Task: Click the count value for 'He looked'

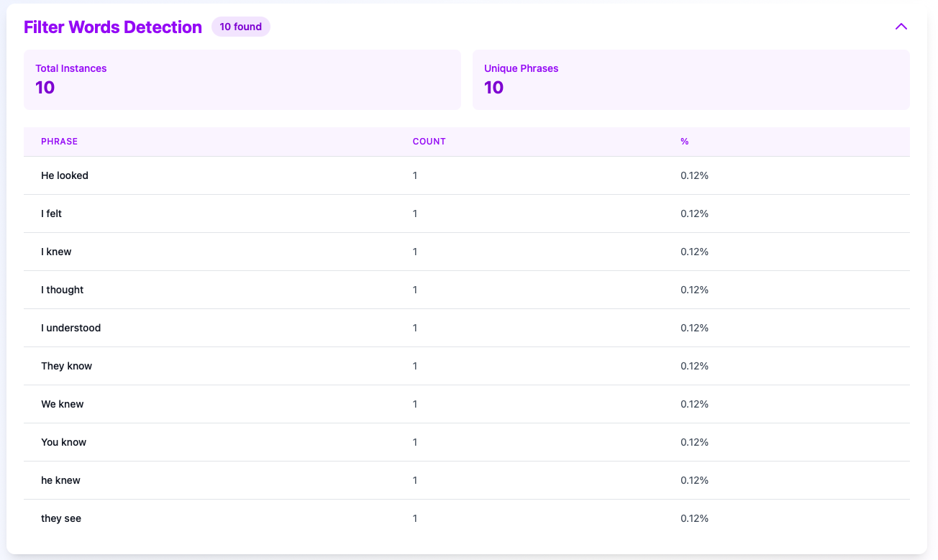Action: (415, 175)
